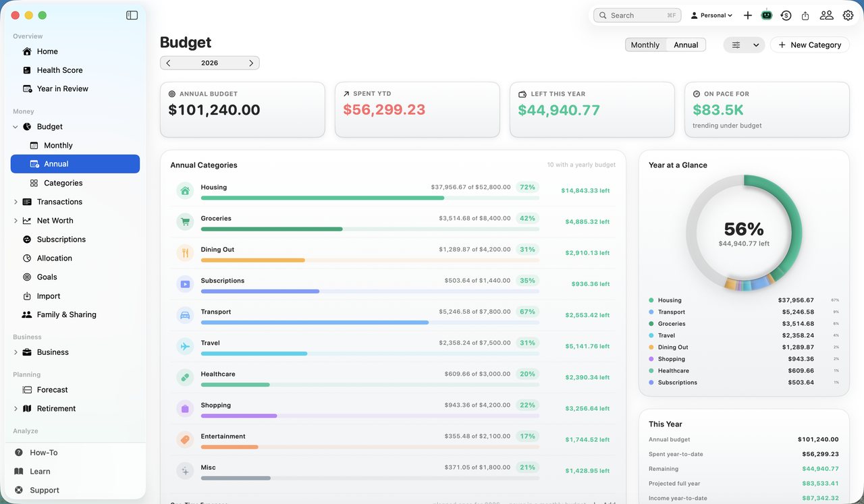
Task: Open the robot assistant icon in toolbar
Action: coord(767,15)
